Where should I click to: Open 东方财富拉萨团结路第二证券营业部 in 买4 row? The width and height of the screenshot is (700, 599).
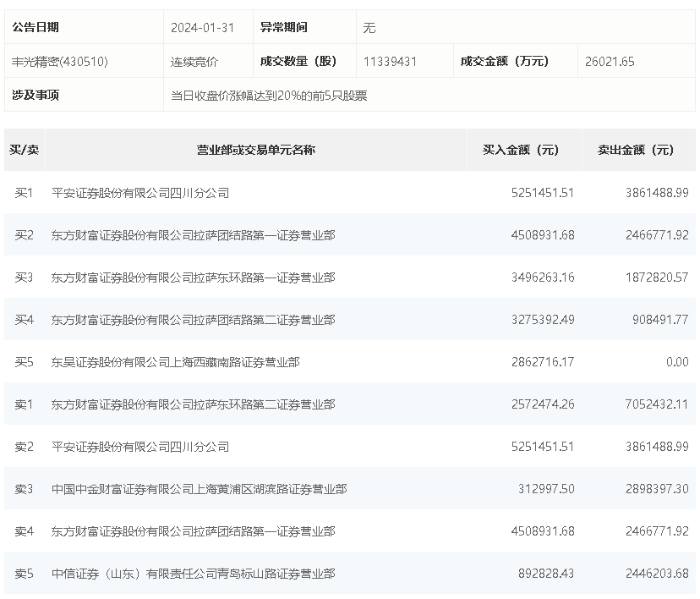(x=193, y=320)
